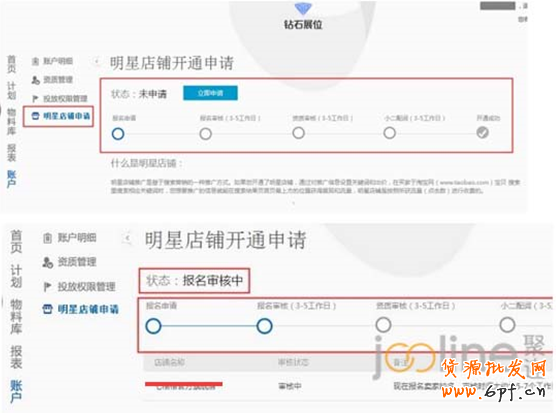
Task: Click 开通成功 checkmark circle at progress end
Action: (x=483, y=133)
